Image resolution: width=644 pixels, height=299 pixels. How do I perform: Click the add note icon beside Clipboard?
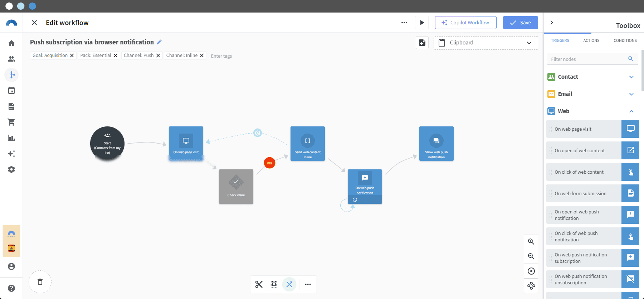pos(422,43)
